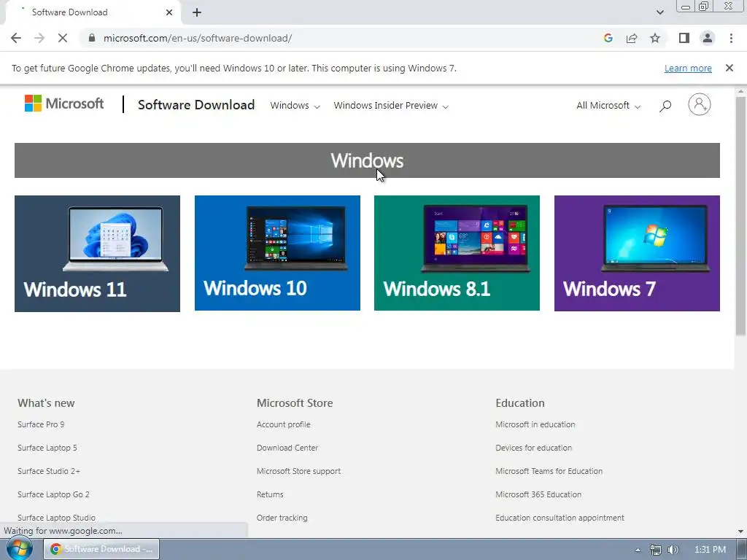747x560 pixels.
Task: Open the Surface Laptop Studio link
Action: 56,518
